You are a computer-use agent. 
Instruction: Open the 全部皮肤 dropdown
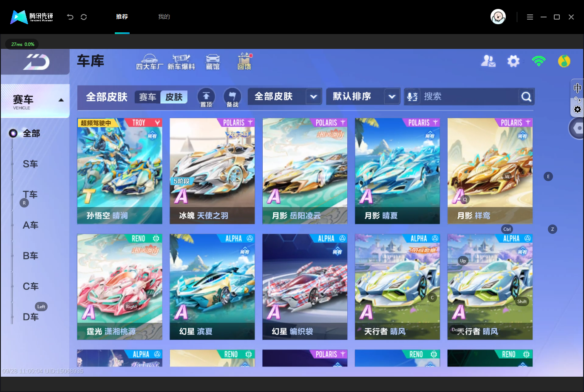(x=285, y=97)
